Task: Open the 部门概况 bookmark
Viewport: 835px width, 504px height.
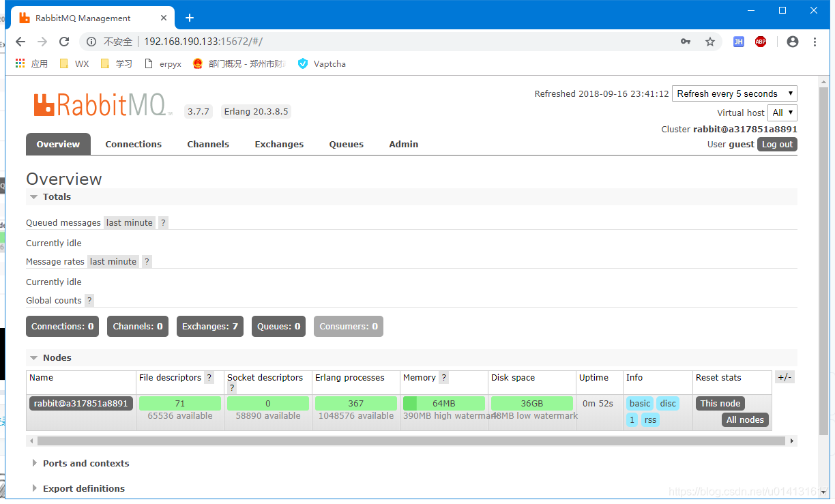Action: click(239, 63)
